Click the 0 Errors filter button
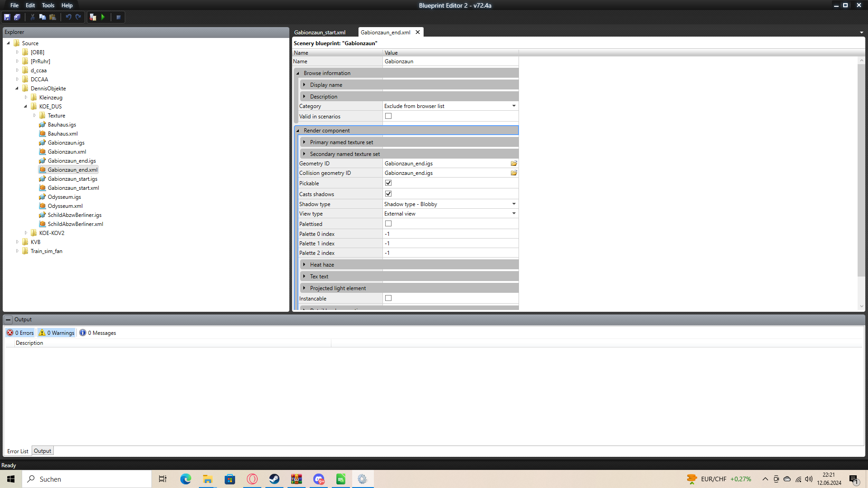This screenshot has height=488, width=868. click(20, 333)
